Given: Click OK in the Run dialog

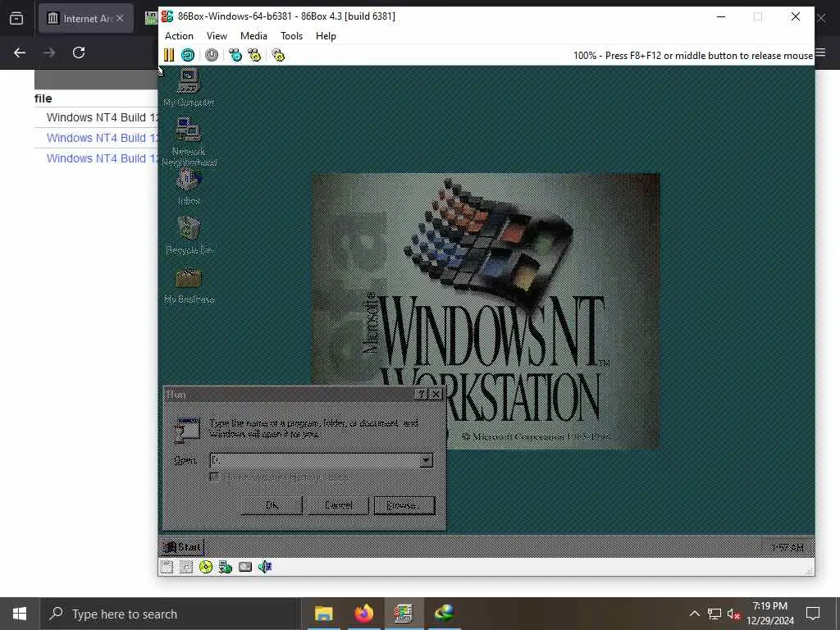Looking at the screenshot, I should click(272, 505).
